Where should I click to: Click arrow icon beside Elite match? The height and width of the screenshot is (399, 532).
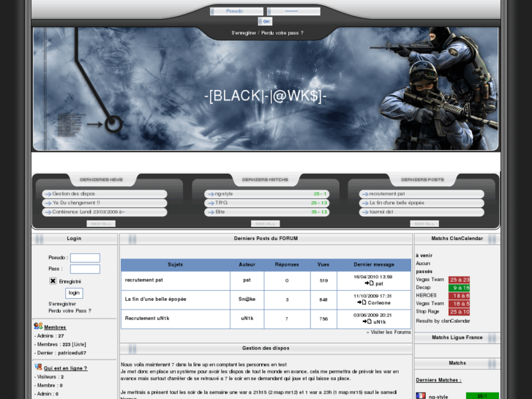click(211, 212)
